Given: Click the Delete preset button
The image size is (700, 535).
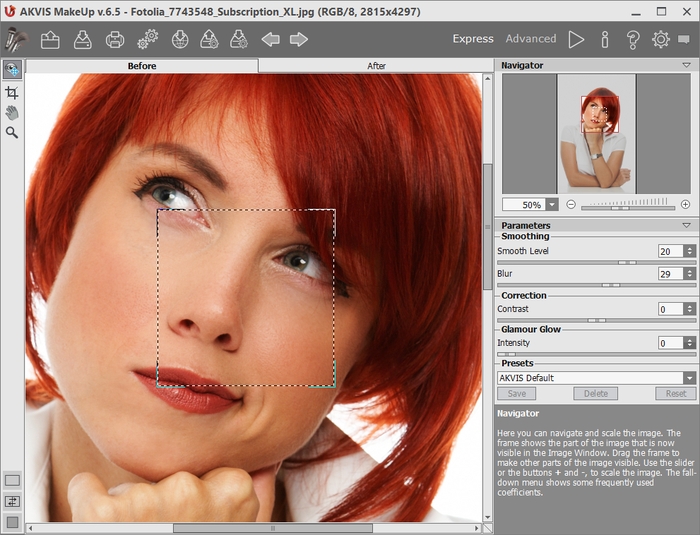Looking at the screenshot, I should 596,393.
